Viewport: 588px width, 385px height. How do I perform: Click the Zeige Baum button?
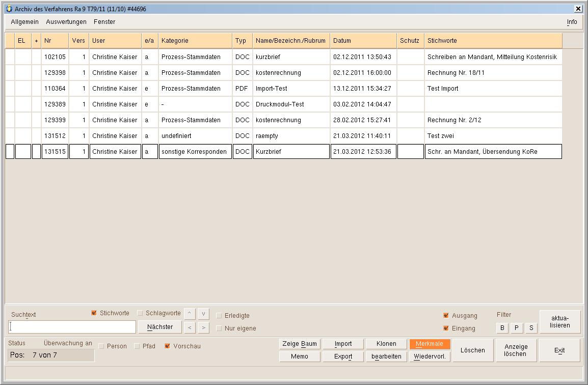tap(300, 344)
